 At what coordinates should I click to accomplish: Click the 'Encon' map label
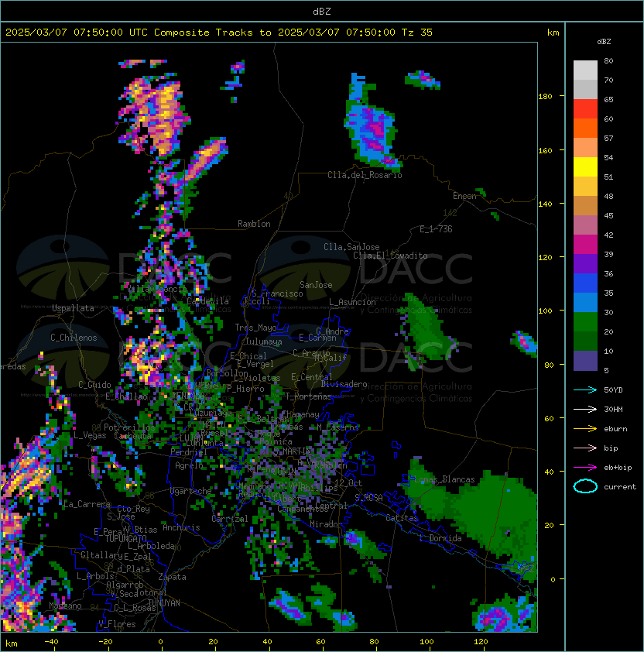click(464, 196)
